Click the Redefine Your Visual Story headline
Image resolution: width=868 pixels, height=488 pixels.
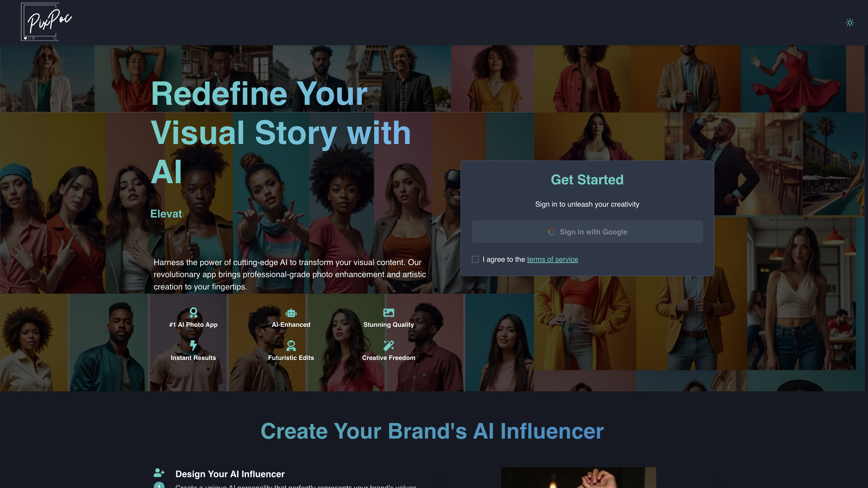pos(280,133)
